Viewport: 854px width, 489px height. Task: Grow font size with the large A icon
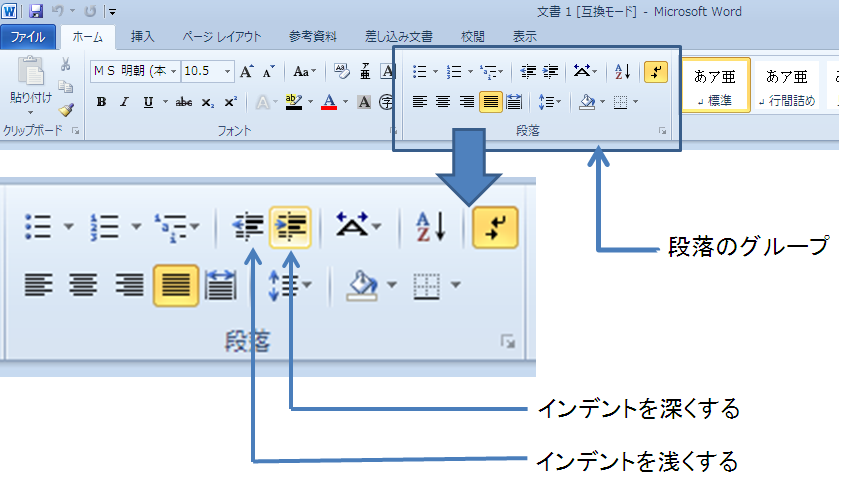pyautogui.click(x=246, y=71)
